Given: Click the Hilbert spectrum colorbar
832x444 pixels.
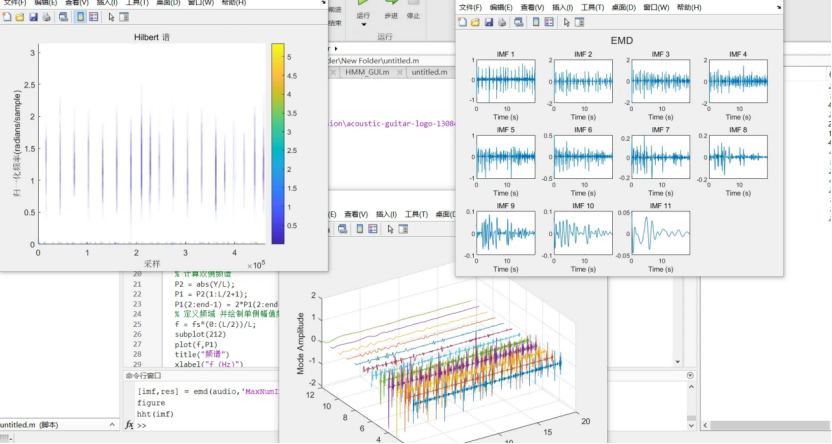Looking at the screenshot, I should (x=278, y=144).
